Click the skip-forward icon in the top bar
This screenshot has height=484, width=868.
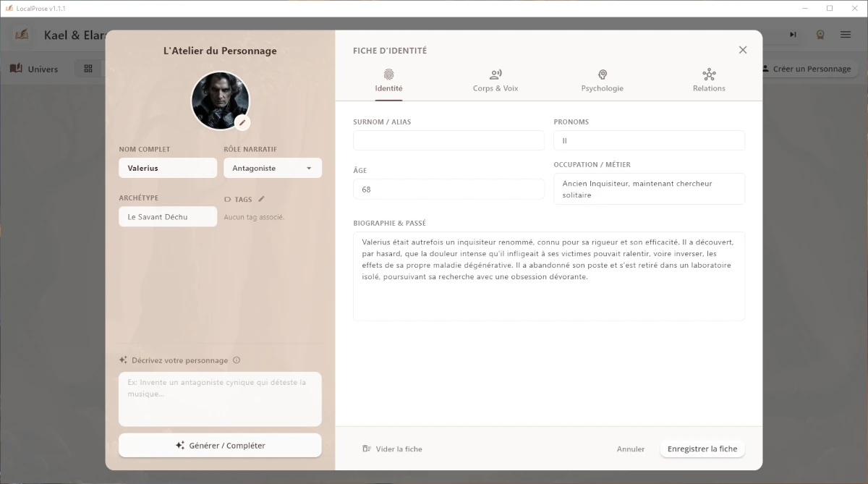[x=793, y=35]
